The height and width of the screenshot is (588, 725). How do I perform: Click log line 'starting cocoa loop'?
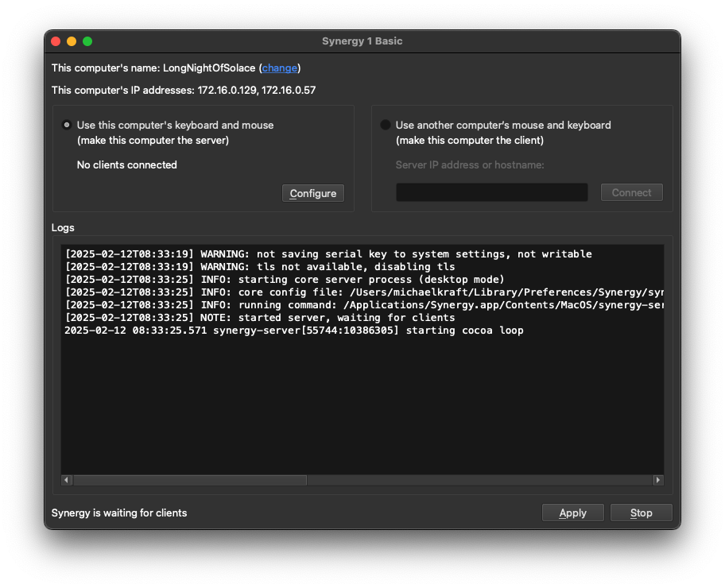[x=294, y=331]
